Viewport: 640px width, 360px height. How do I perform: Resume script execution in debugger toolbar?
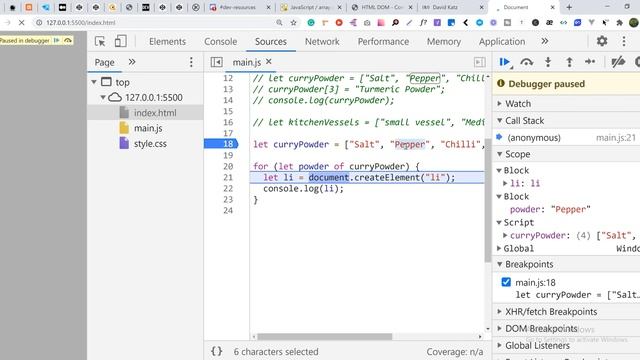(505, 62)
